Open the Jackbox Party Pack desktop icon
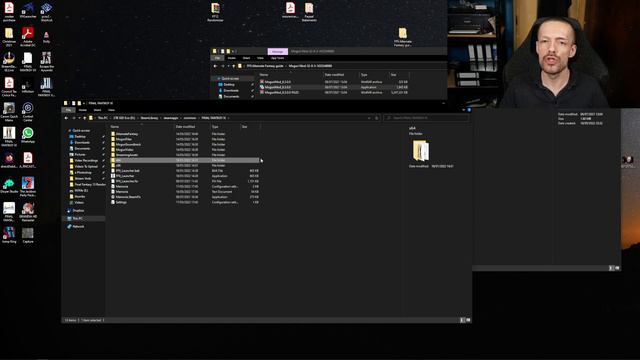 (x=28, y=187)
